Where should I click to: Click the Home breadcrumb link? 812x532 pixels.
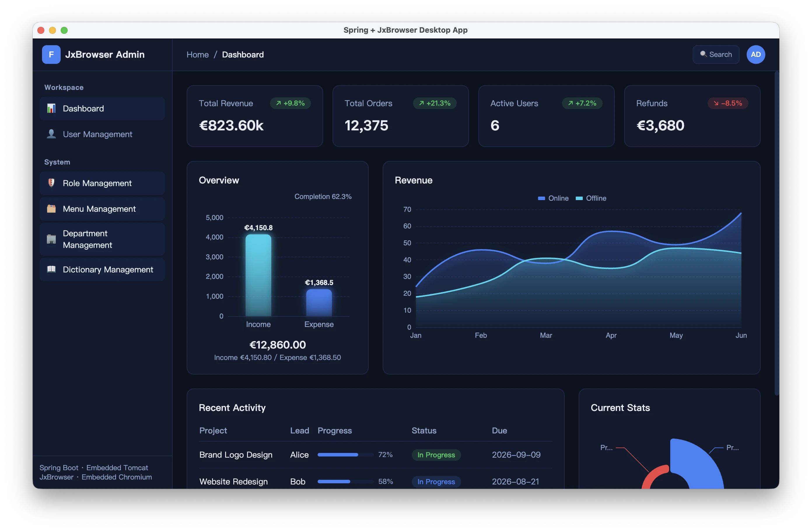197,55
